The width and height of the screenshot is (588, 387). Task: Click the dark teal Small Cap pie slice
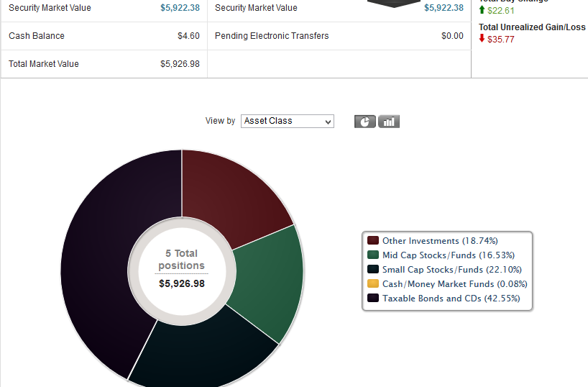tap(206, 353)
